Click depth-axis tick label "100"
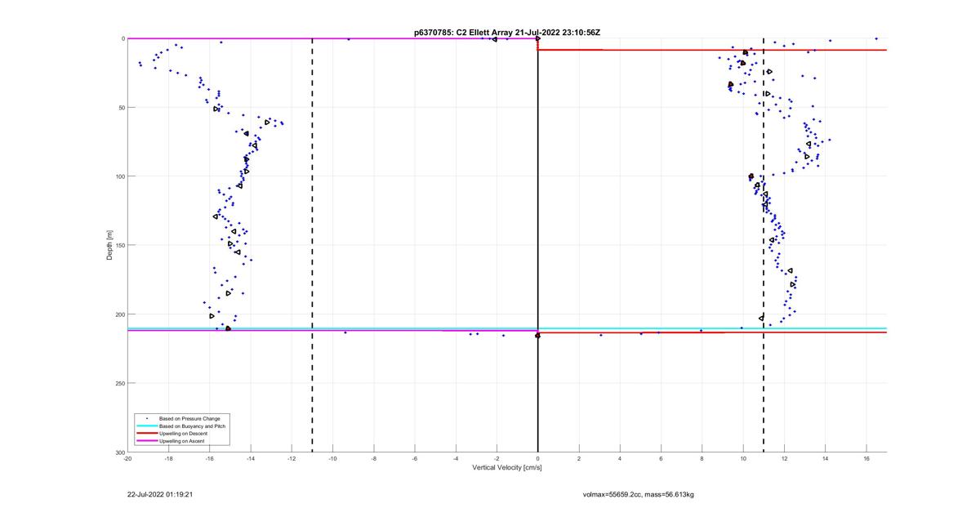 [x=119, y=176]
